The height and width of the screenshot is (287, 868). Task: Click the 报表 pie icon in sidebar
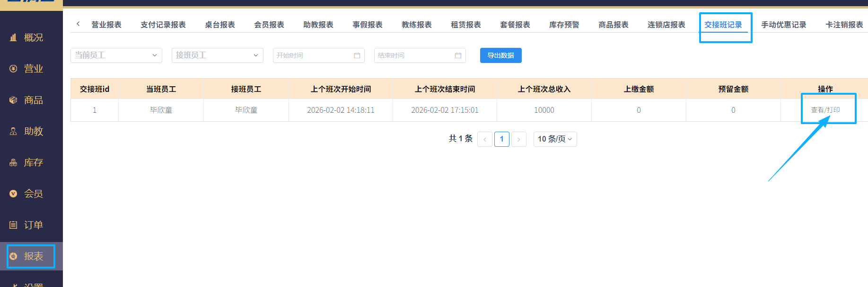click(13, 256)
